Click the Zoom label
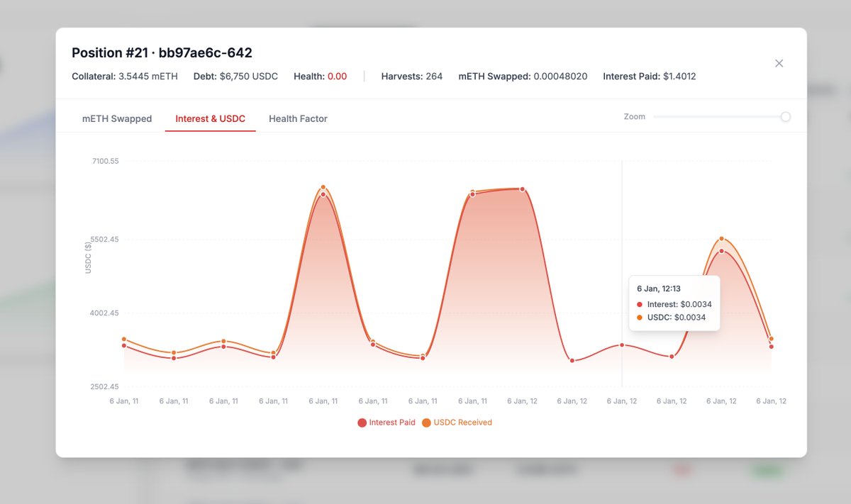This screenshot has width=851, height=504. [x=635, y=116]
